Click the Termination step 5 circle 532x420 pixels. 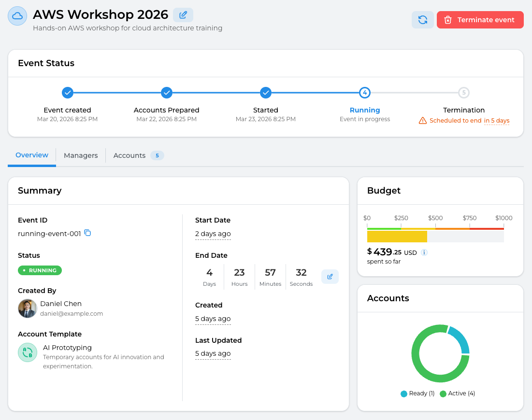click(464, 92)
